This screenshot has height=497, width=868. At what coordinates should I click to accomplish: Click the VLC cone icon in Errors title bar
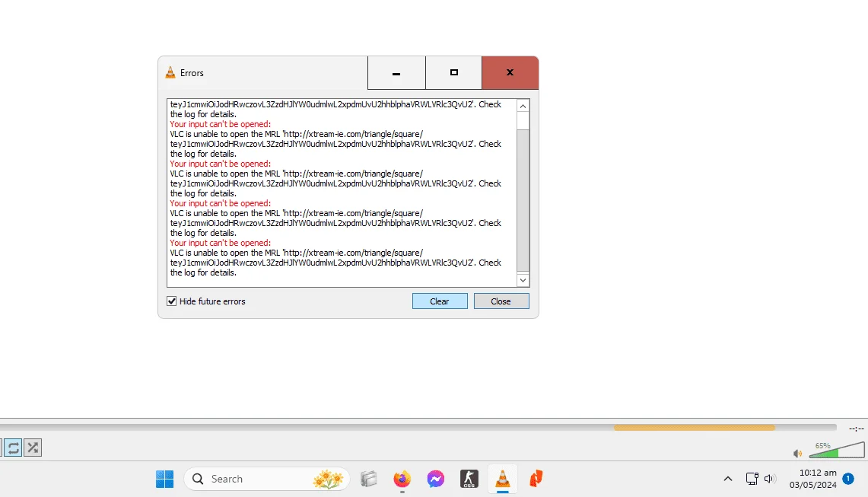coord(170,72)
